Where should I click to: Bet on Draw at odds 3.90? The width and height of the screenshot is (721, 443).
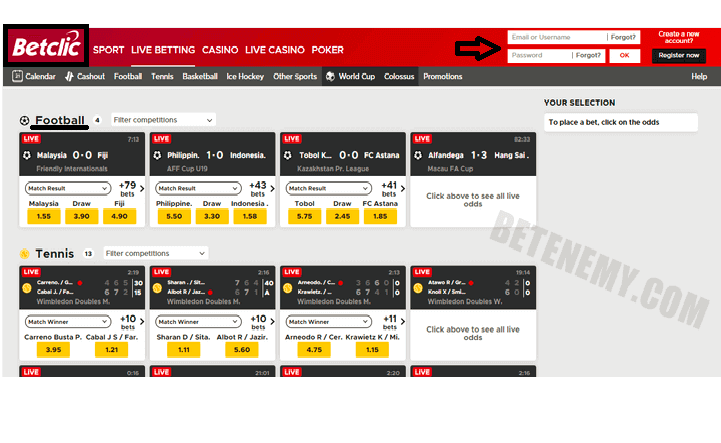click(81, 216)
